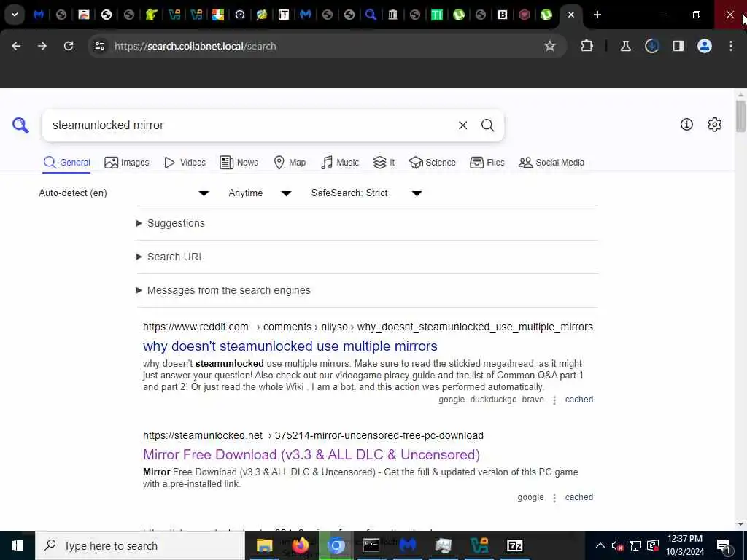Open a new browser tab
The height and width of the screenshot is (560, 747).
click(x=597, y=15)
